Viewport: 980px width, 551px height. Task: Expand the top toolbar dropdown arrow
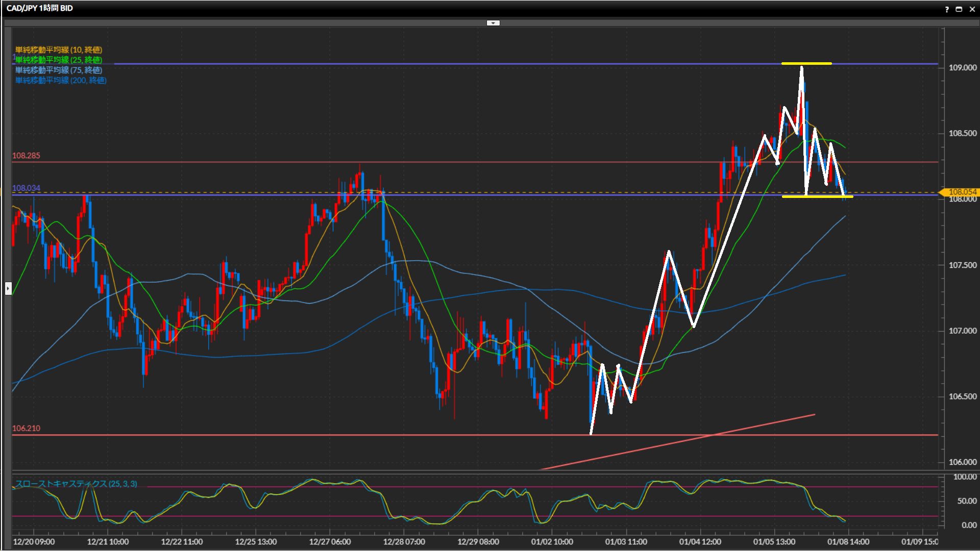(x=493, y=23)
